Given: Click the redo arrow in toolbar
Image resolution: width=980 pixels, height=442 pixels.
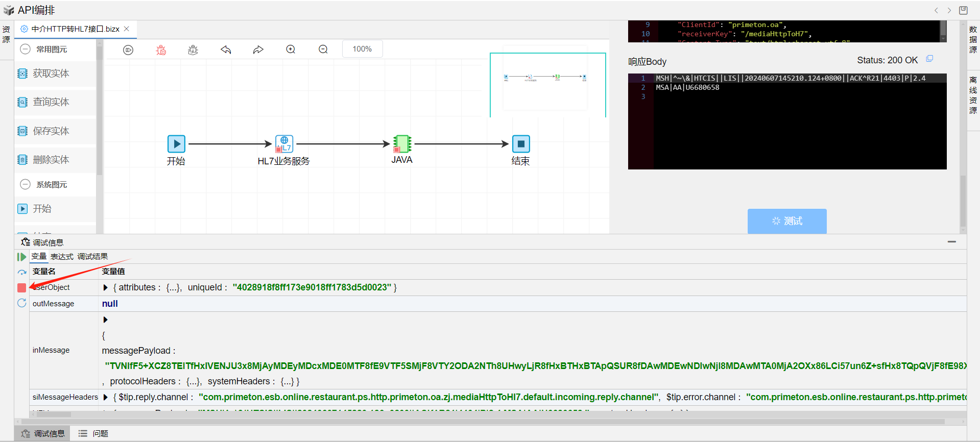Looking at the screenshot, I should tap(258, 50).
